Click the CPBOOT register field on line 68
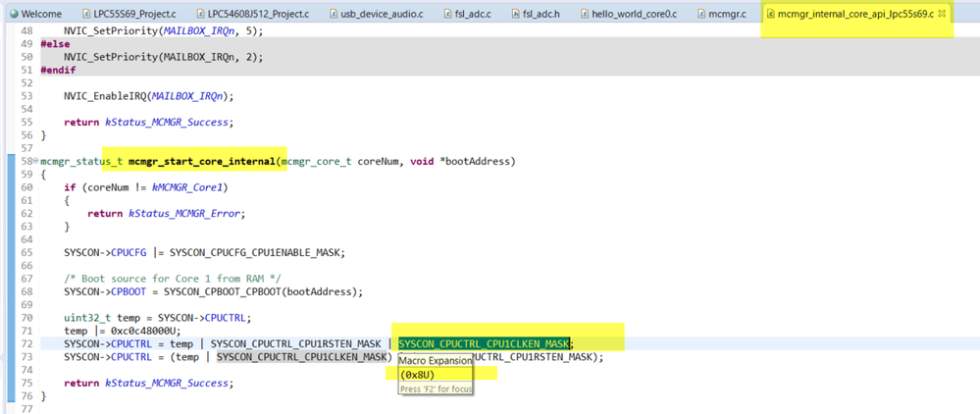980x414 pixels. (129, 292)
